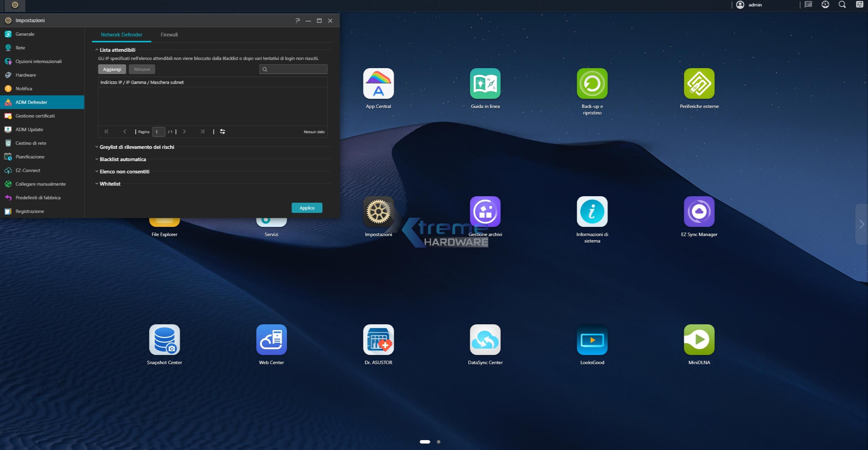Screen dimensions: 868x450
Task: Open the search icon in top bar
Action: (842, 5)
